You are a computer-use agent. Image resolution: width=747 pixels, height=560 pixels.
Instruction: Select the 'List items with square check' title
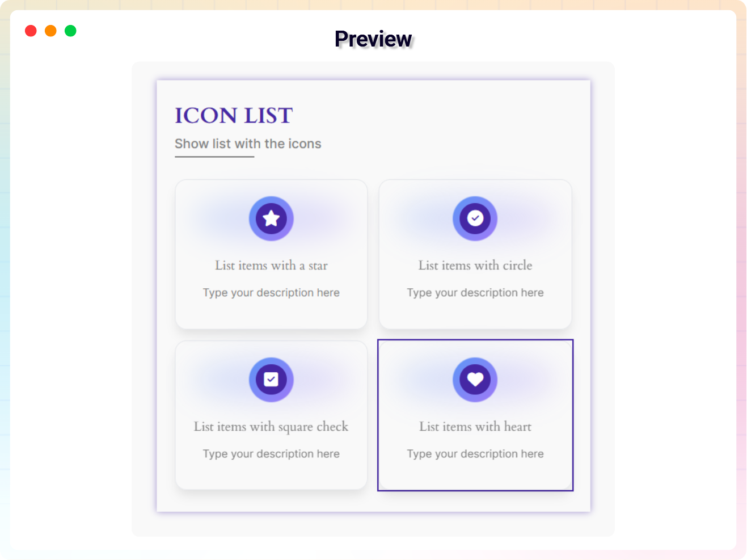click(x=271, y=427)
